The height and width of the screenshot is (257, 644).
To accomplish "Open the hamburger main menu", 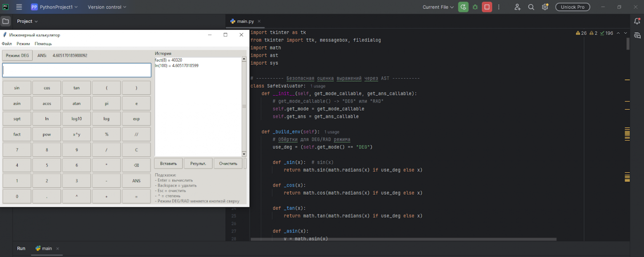I will coord(19,7).
